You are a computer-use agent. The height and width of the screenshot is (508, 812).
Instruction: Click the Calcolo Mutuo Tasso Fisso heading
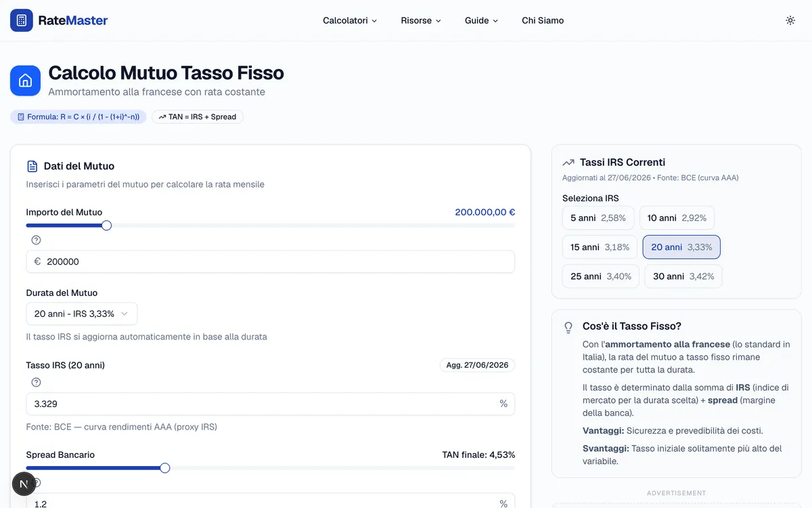[x=166, y=73]
